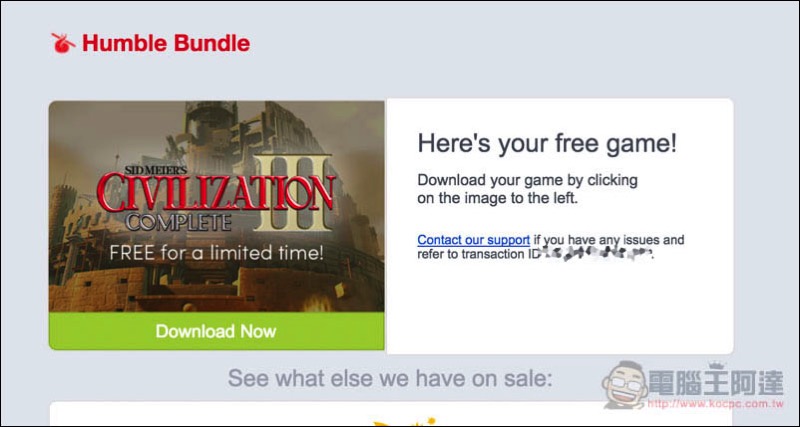This screenshot has width=800, height=427.
Task: Click the Download Now green button
Action: [x=216, y=331]
